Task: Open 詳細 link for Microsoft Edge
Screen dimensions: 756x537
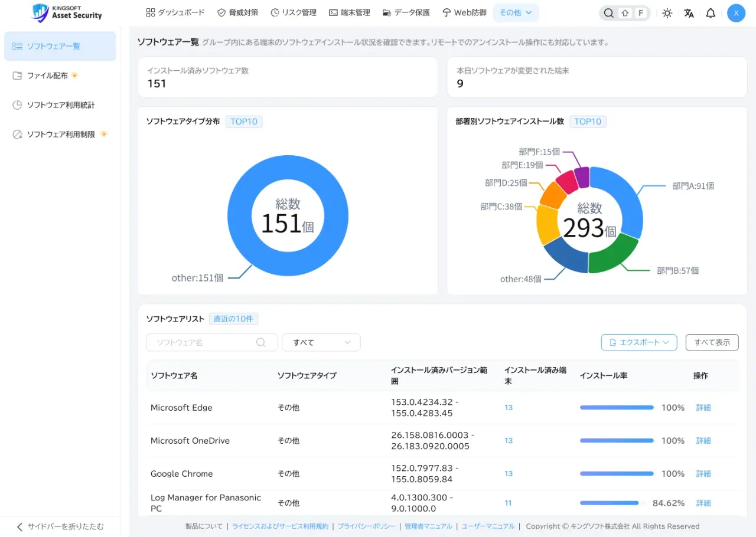Action: click(x=703, y=408)
